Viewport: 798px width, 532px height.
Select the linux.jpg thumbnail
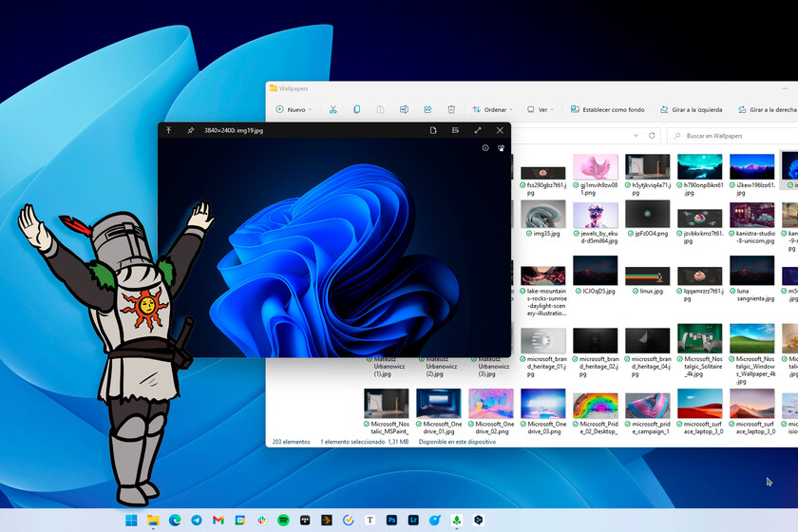point(647,275)
